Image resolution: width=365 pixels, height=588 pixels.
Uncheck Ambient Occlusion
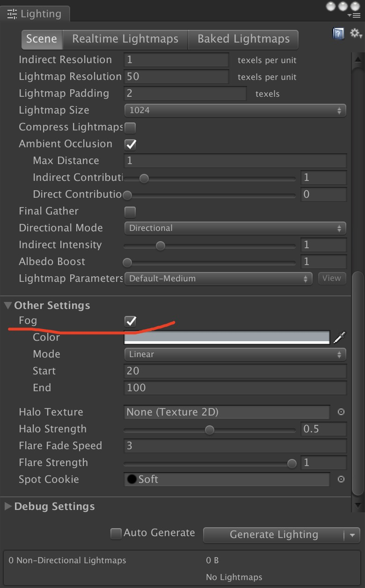(130, 144)
